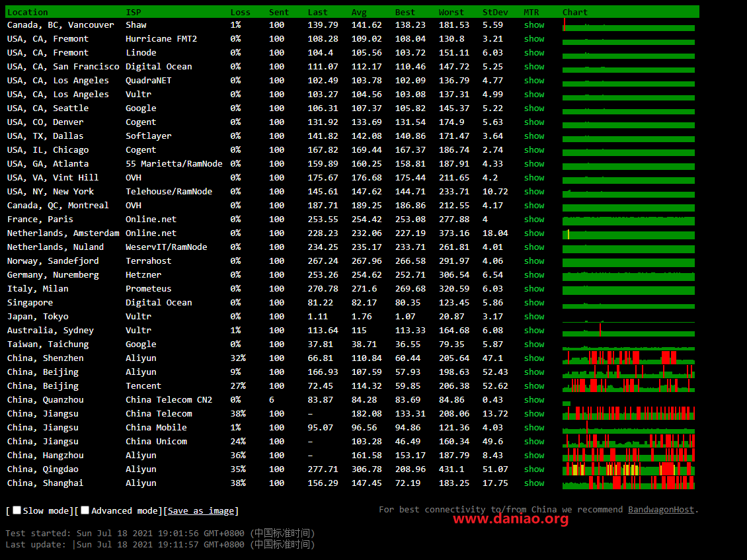Enable the Advanced mode checkbox
This screenshot has height=560, width=747.
85,510
